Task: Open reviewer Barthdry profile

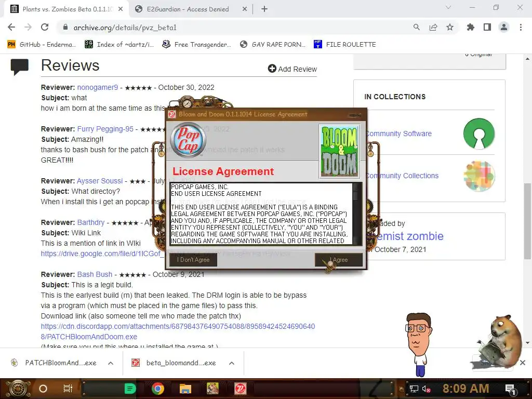Action: click(x=90, y=222)
